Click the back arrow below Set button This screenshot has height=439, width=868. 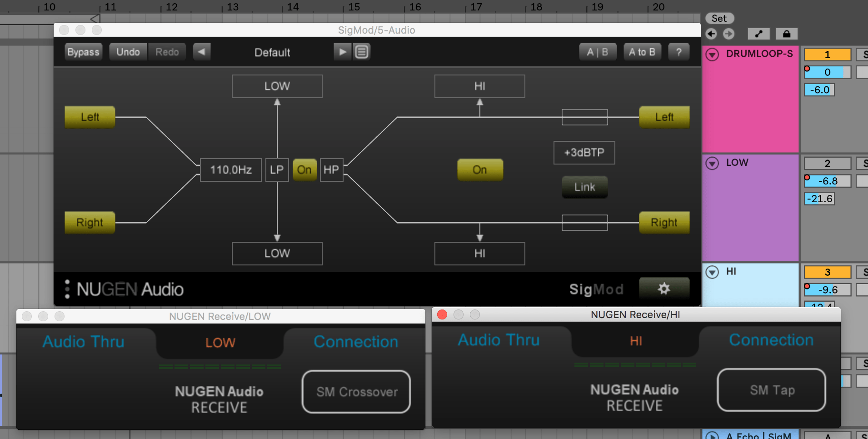[x=711, y=34]
